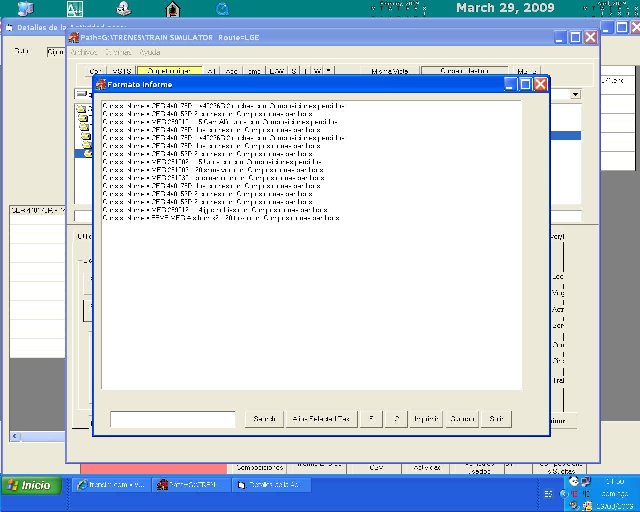640x512 pixels.
Task: Open the Inicio start menu
Action: click(30, 485)
